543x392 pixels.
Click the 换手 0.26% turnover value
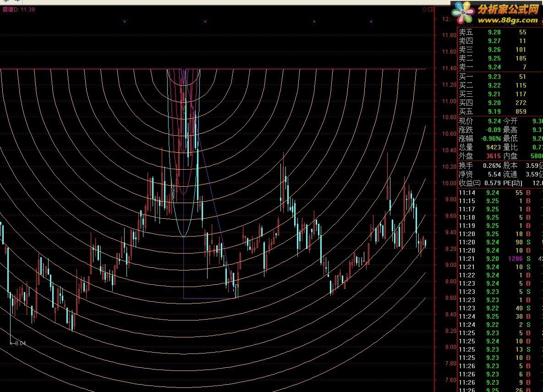492,166
